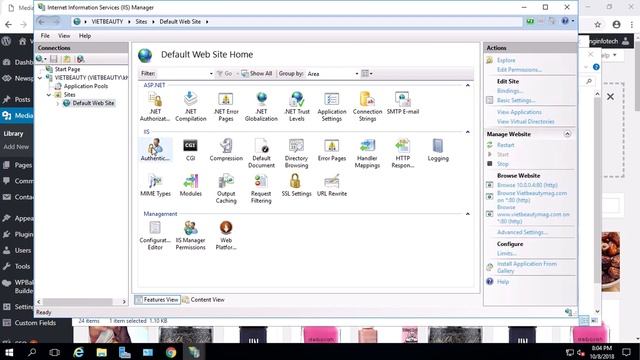Open the Compression feature

(226, 150)
